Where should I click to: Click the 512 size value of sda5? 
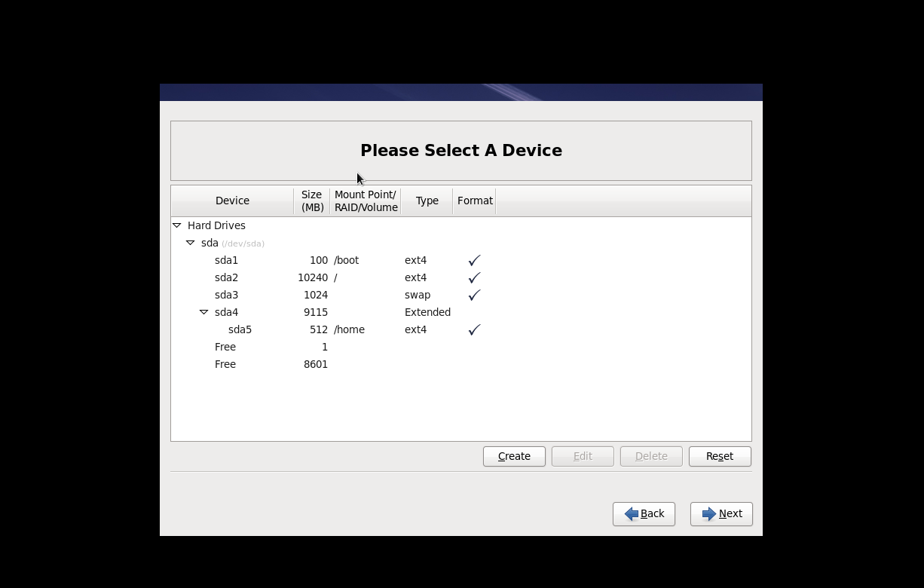[319, 329]
